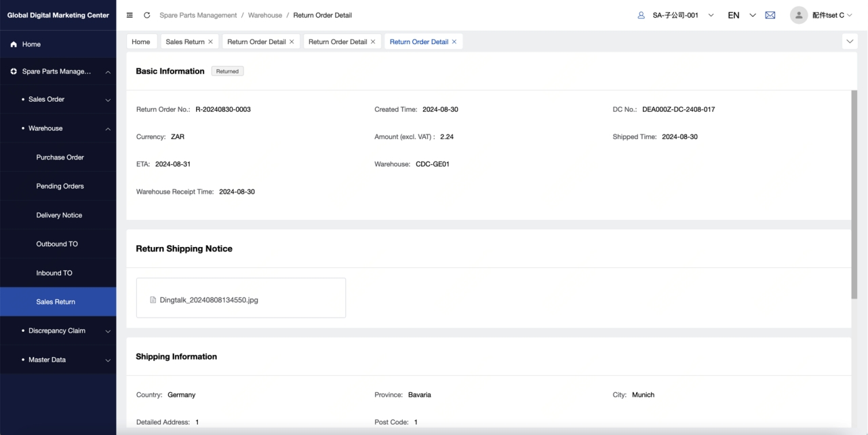The width and height of the screenshot is (868, 435).
Task: Click the Home house icon in sidebar
Action: click(14, 44)
